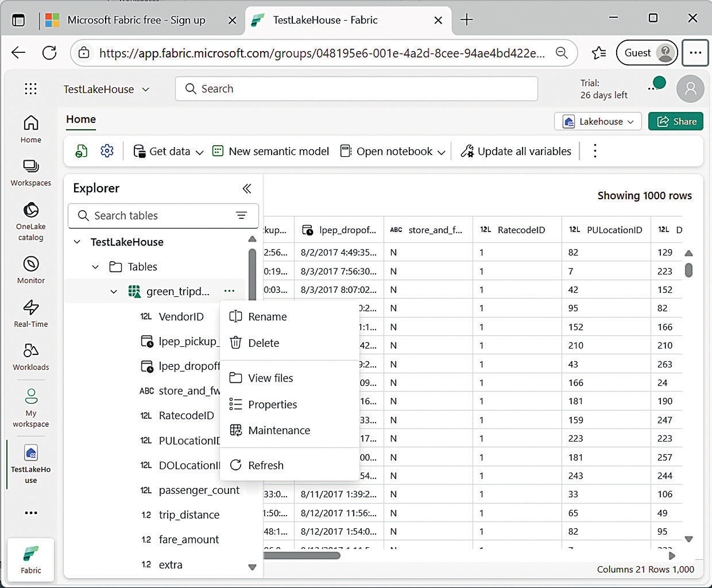This screenshot has height=588, width=712.
Task: Open Real-Time hub in sidebar
Action: coord(30,314)
